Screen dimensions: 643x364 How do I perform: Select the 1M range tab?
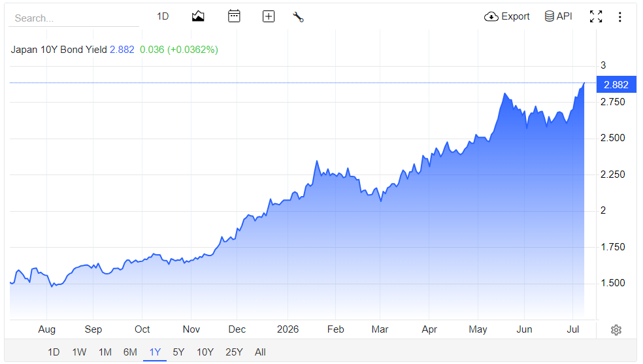[105, 352]
